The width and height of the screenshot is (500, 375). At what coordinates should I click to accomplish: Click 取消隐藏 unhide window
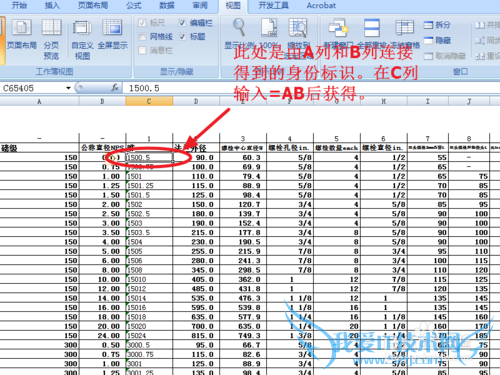point(445,56)
